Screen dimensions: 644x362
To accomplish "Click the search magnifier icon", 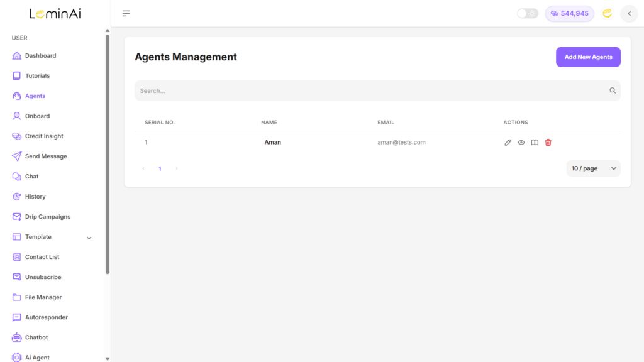I will 613,90.
